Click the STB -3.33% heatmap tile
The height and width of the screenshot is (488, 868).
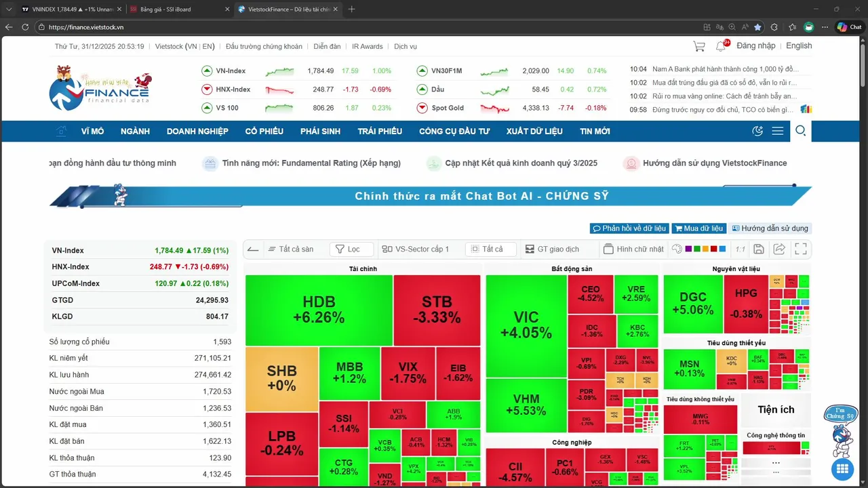[x=437, y=310]
